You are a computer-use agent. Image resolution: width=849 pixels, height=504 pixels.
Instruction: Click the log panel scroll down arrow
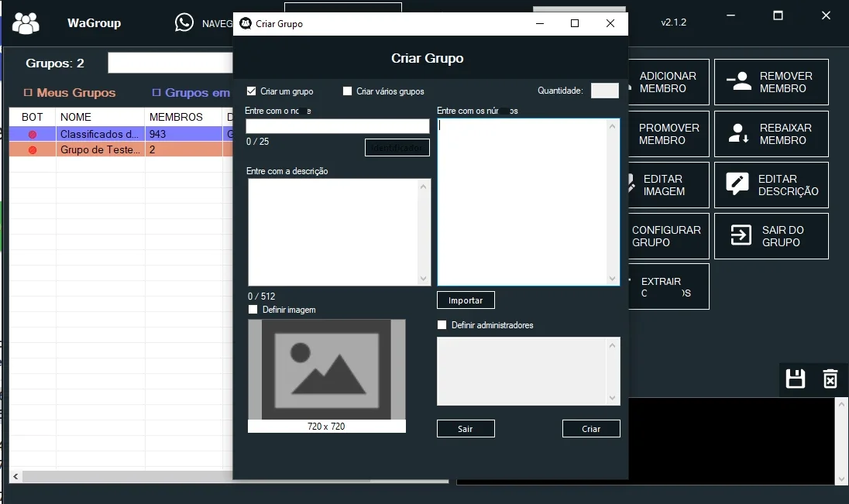point(841,478)
